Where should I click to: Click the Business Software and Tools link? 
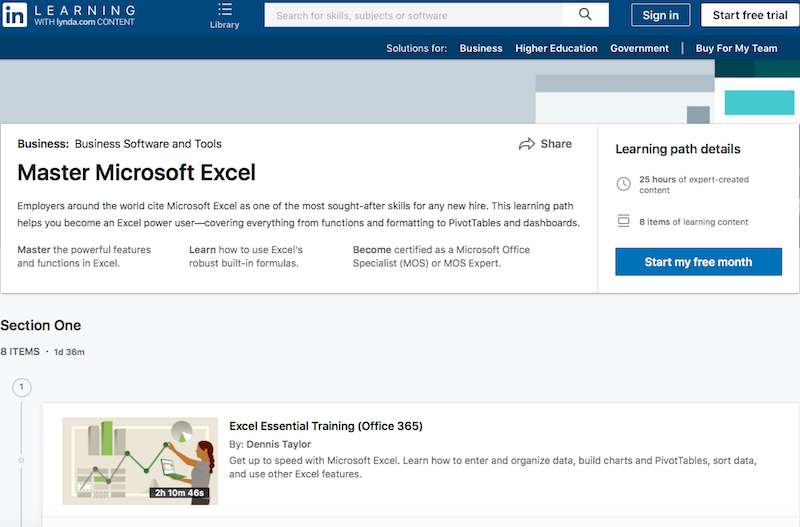(x=148, y=144)
